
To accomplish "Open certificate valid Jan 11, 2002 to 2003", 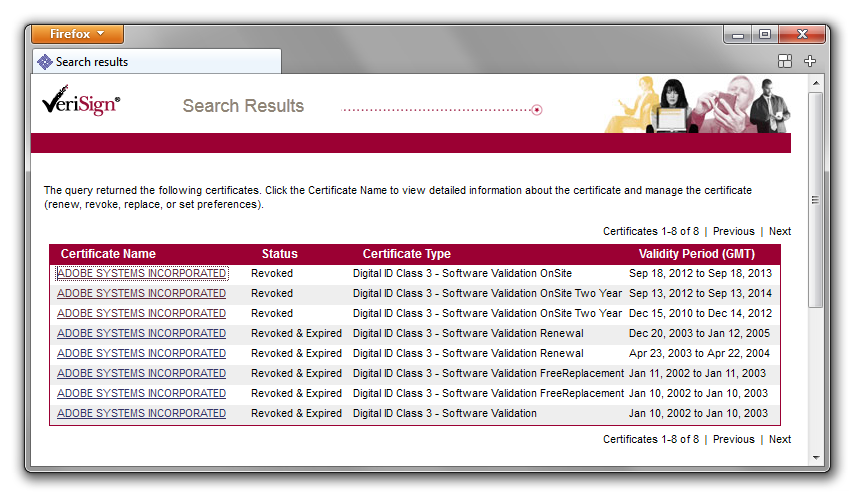I will coord(142,373).
